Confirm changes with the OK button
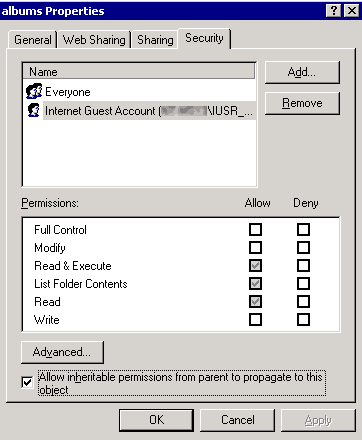362x440 pixels. pyautogui.click(x=156, y=420)
